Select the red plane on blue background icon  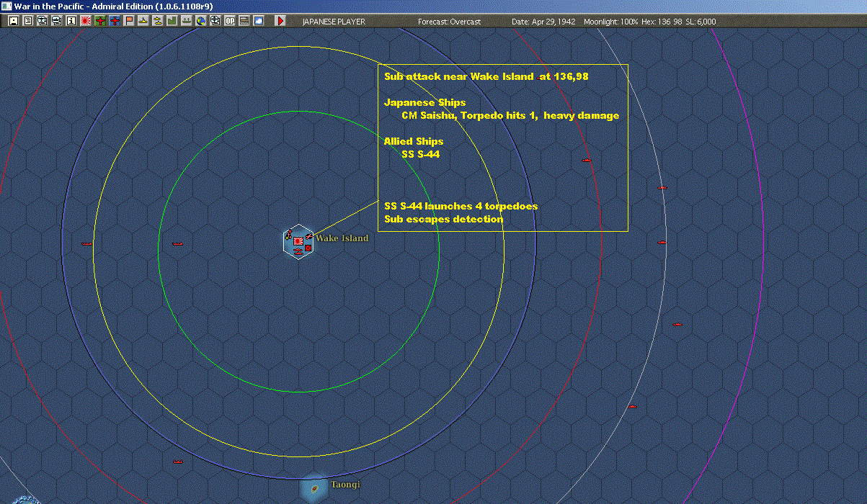(115, 22)
